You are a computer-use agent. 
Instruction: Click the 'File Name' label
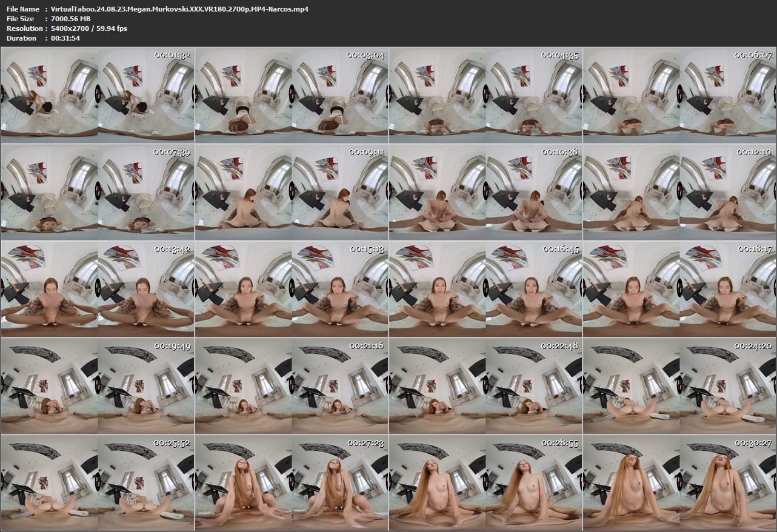[x=23, y=9]
